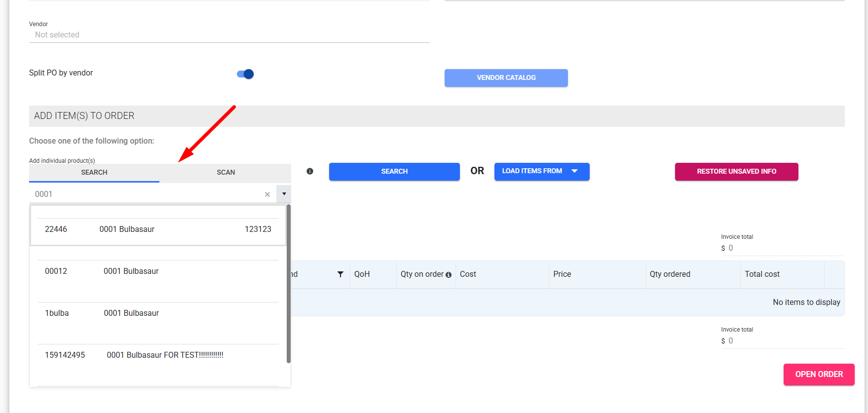Click Restore Unsaved Info button
Screen dimensions: 868x413
pos(736,172)
